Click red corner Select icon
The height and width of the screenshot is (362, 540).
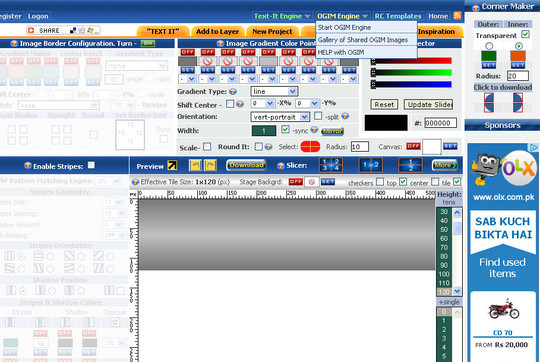tap(310, 147)
